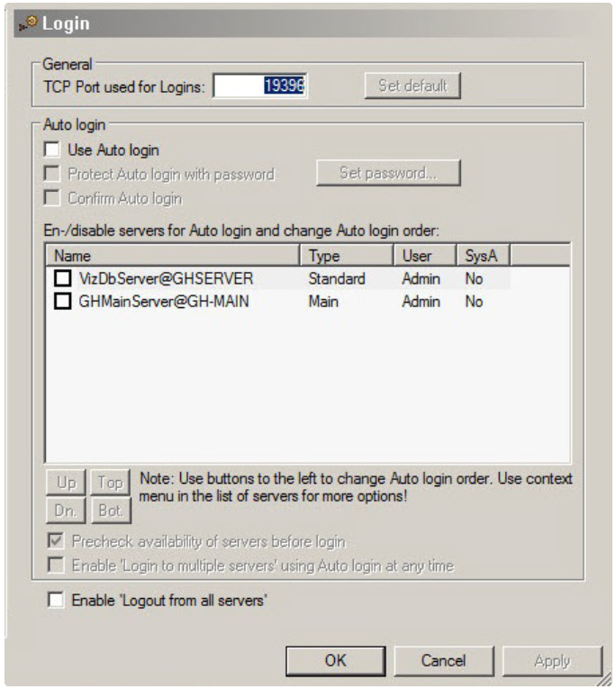The height and width of the screenshot is (689, 616).
Task: Click the Top order button
Action: 110,483
